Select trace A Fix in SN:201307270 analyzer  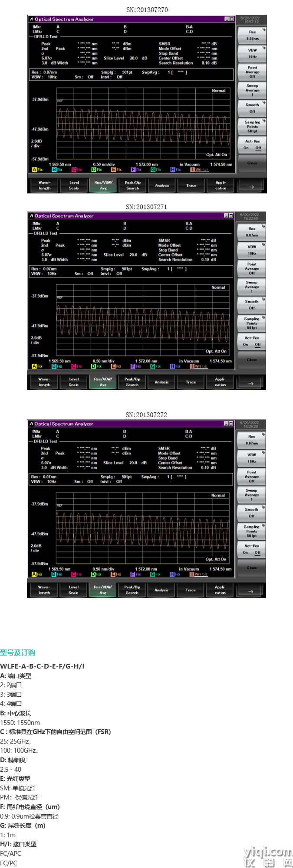tap(38, 170)
